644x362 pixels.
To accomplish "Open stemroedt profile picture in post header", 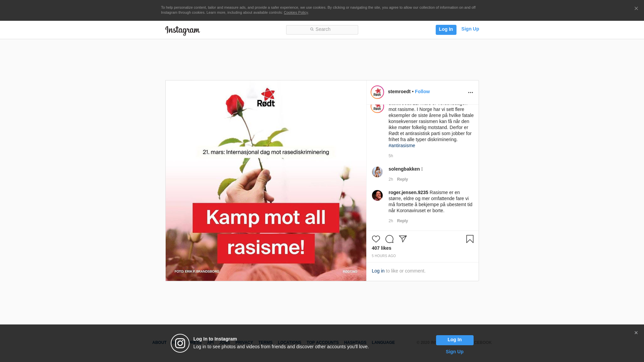I will pos(377,92).
